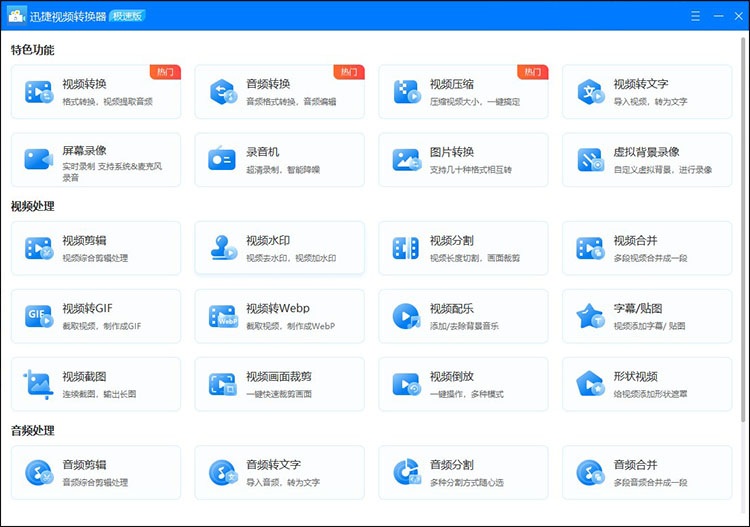
Task: Choose the 视频合并 merge icon
Action: coord(591,248)
